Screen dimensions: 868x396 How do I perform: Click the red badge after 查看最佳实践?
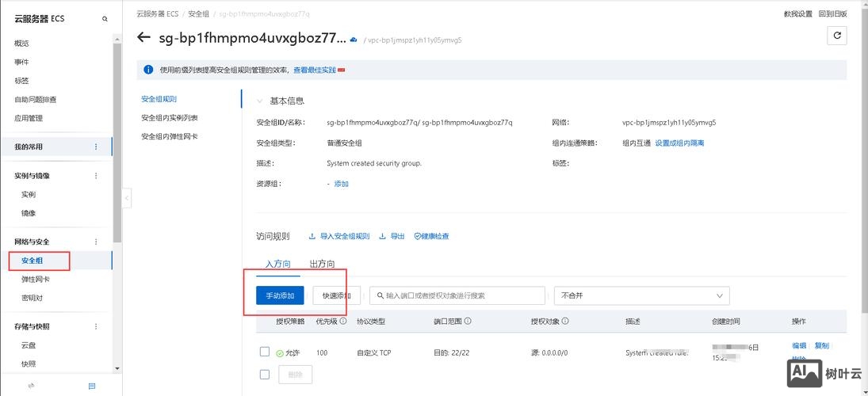[342, 70]
